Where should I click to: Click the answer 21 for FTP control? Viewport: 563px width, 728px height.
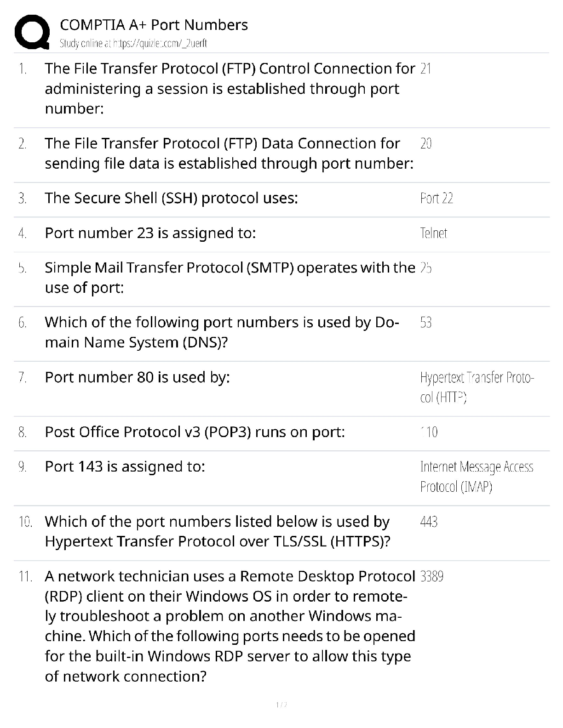coord(425,69)
